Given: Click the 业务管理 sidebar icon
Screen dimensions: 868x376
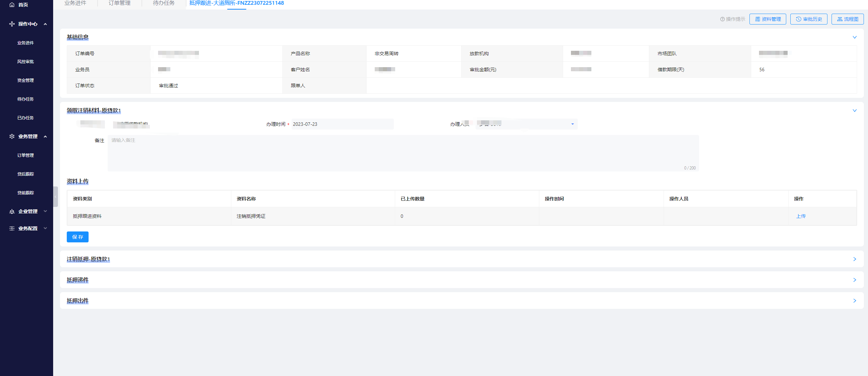Looking at the screenshot, I should coord(12,136).
